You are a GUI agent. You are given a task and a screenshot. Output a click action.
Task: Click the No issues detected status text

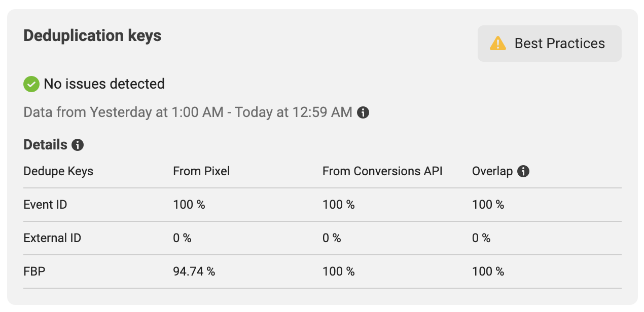104,84
